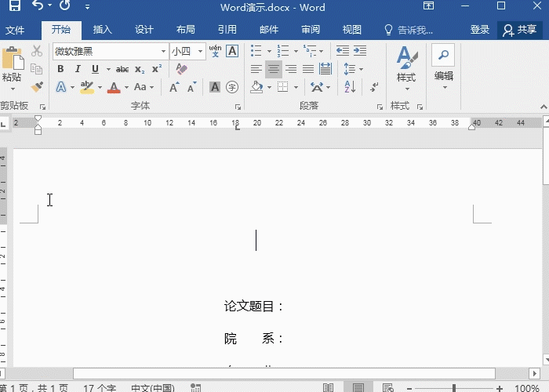
Task: Open the 编辑 editing dropdown
Action: click(443, 67)
